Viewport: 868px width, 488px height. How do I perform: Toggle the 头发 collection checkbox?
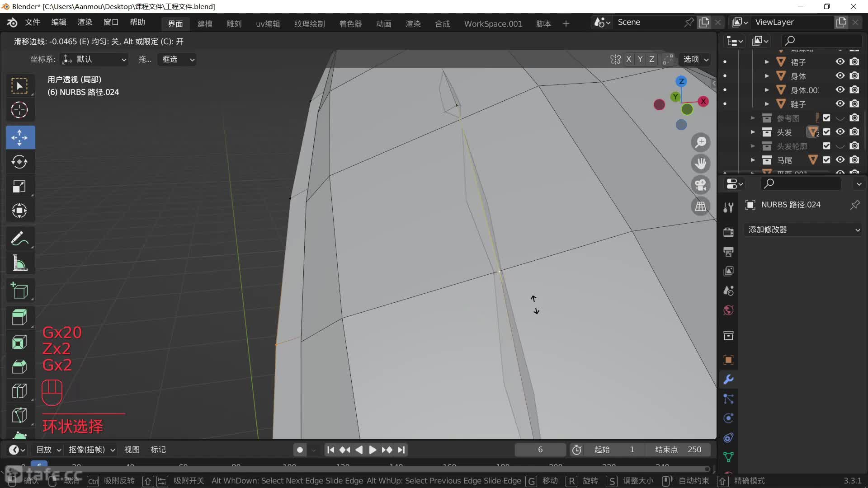tap(826, 132)
